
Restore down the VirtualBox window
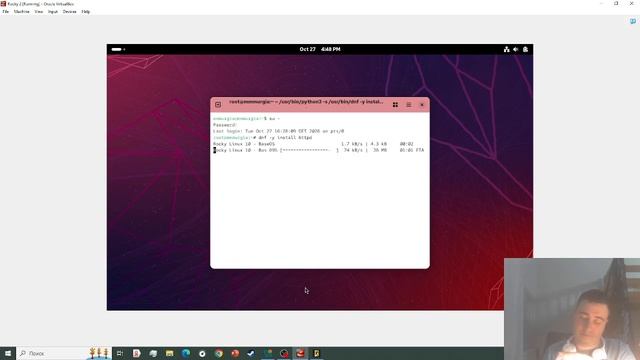[x=616, y=3]
